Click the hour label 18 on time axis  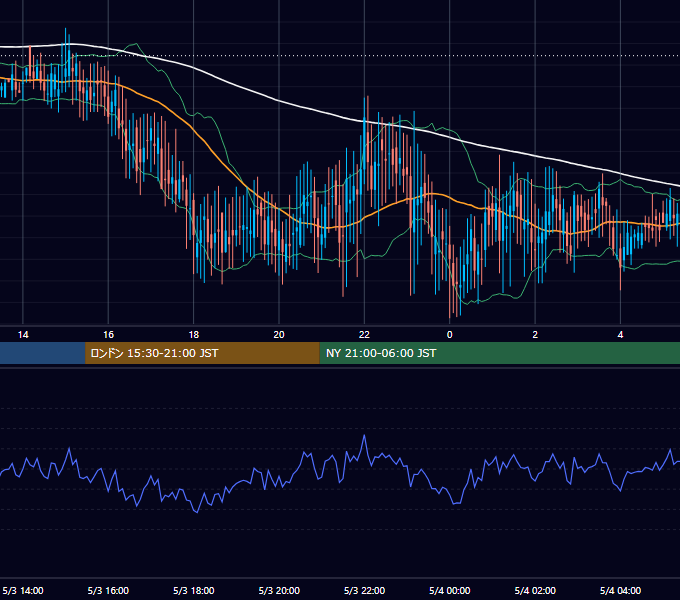[194, 335]
